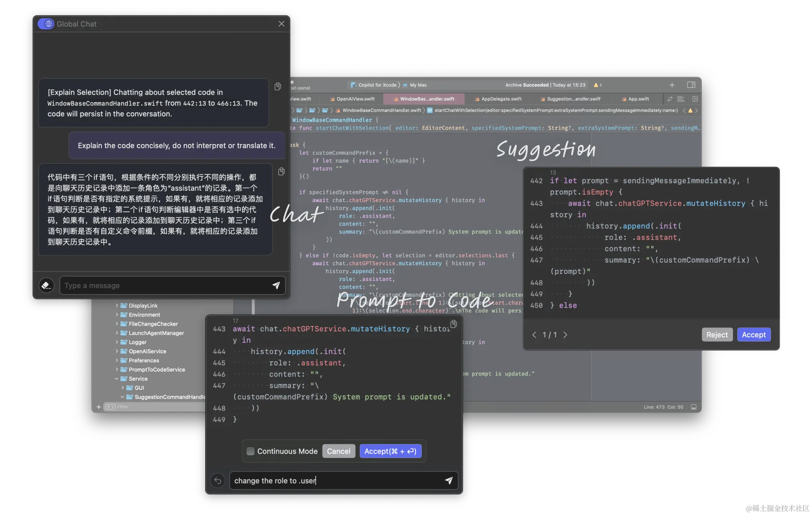Click the undo arrow beside the prompt field

coord(218,480)
